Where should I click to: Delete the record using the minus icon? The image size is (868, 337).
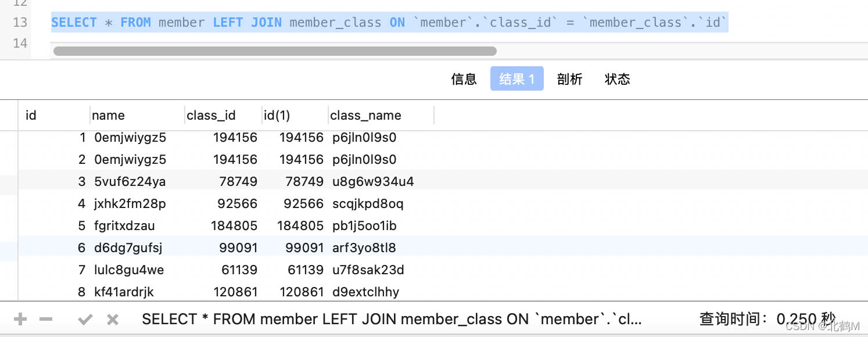pos(46,319)
